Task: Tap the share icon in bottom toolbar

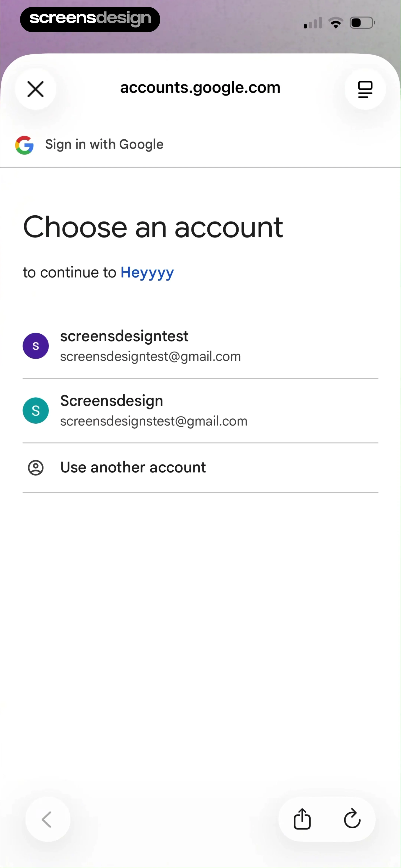Action: [x=302, y=819]
